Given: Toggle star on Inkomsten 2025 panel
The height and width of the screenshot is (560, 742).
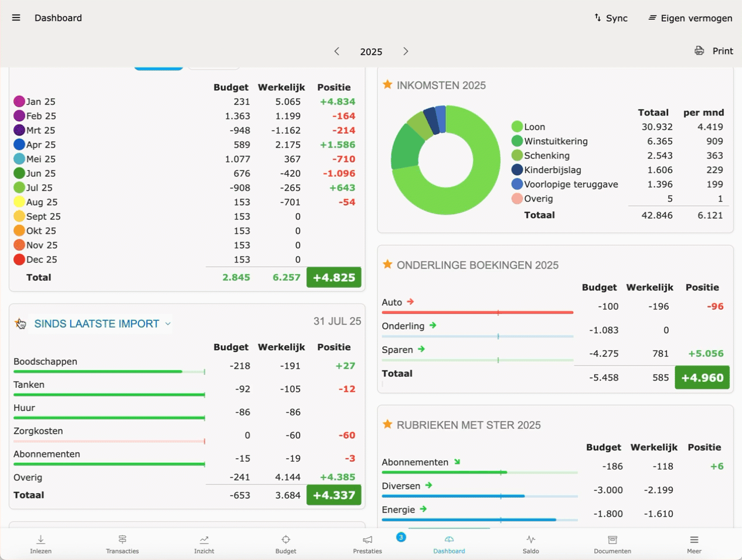Looking at the screenshot, I should 387,85.
